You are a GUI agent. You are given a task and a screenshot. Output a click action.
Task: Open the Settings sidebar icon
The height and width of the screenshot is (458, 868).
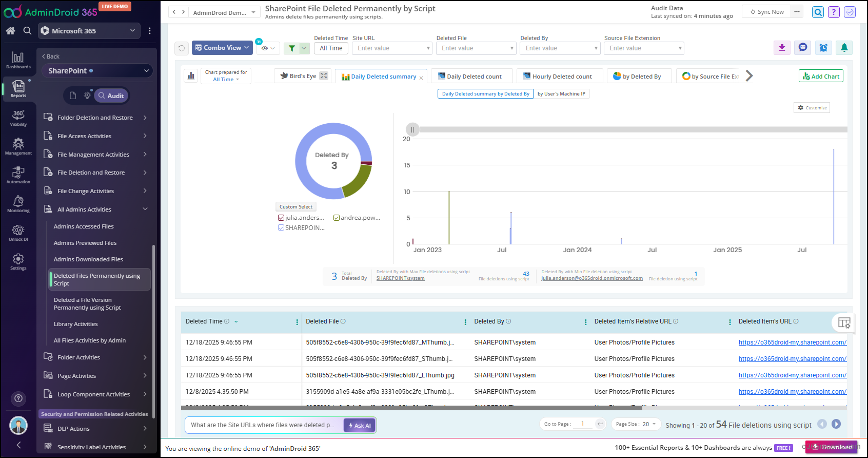point(18,261)
